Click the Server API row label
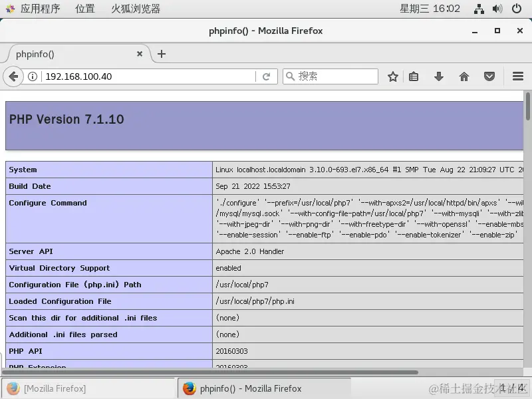This screenshot has height=399, width=532. 31,251
